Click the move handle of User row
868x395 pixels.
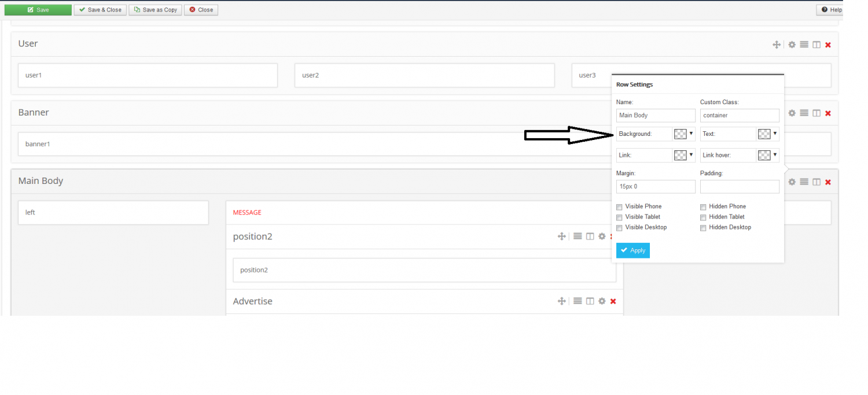(777, 45)
